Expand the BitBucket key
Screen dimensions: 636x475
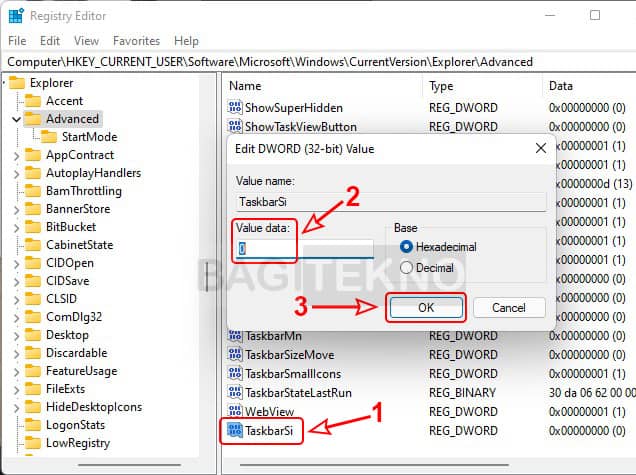16,228
